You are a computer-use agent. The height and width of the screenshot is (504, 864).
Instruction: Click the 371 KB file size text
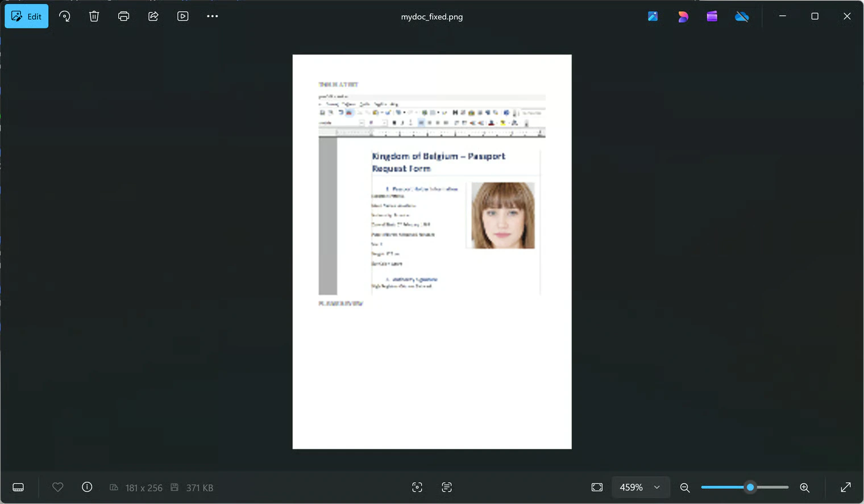coord(200,488)
